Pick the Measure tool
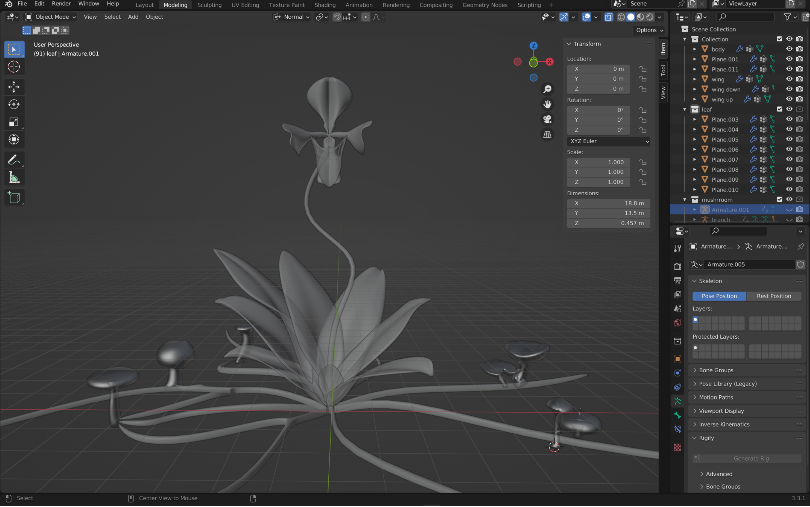Viewport: 810px width, 507px height. point(15,177)
